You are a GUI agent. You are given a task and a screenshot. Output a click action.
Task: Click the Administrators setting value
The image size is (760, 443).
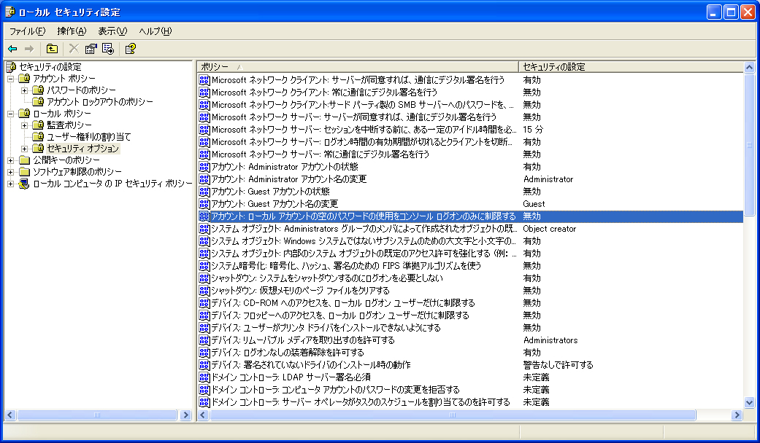[x=550, y=340]
